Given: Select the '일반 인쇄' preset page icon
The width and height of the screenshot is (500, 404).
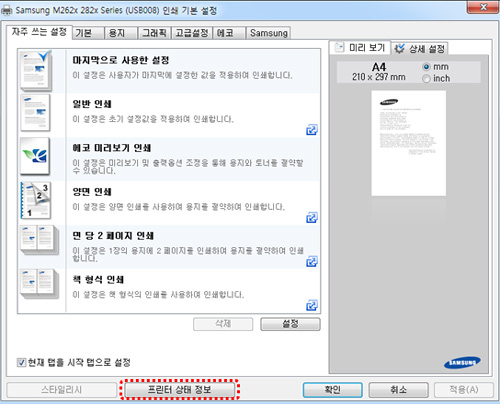Looking at the screenshot, I should point(35,113).
